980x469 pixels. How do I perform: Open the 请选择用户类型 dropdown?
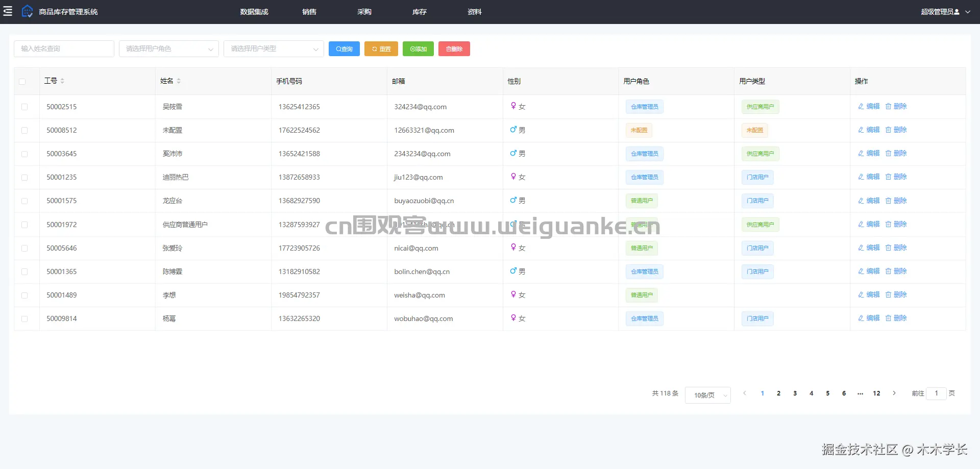pyautogui.click(x=274, y=48)
